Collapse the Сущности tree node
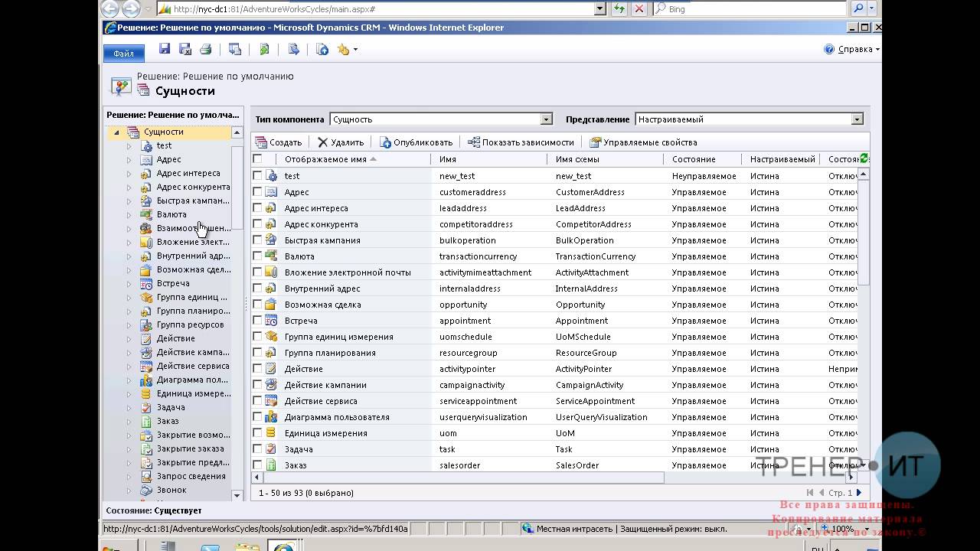 point(116,132)
